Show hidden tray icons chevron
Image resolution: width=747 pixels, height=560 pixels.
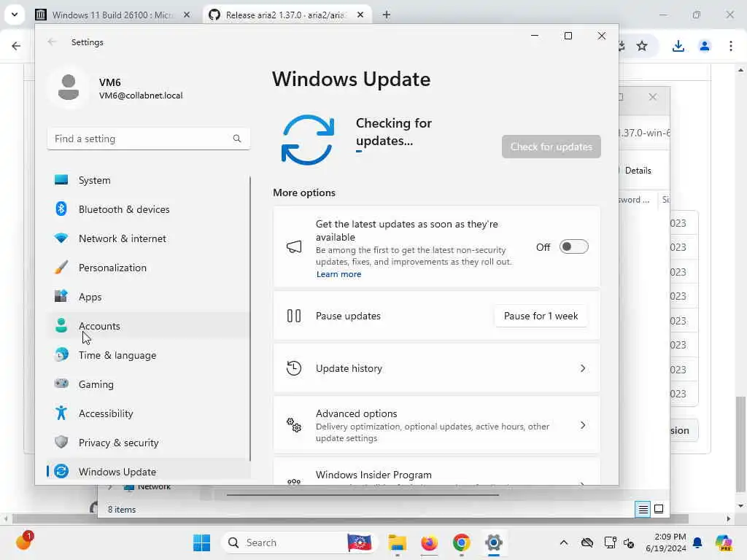pos(564,542)
